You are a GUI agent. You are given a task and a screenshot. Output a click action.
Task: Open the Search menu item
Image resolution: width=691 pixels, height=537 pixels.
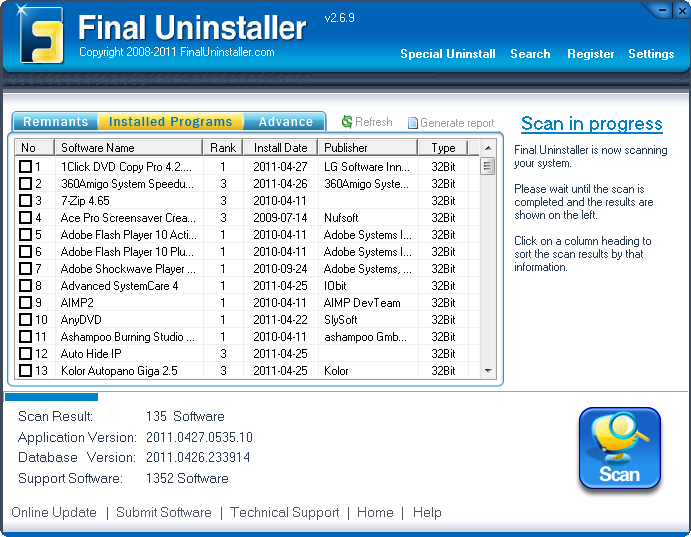click(530, 54)
